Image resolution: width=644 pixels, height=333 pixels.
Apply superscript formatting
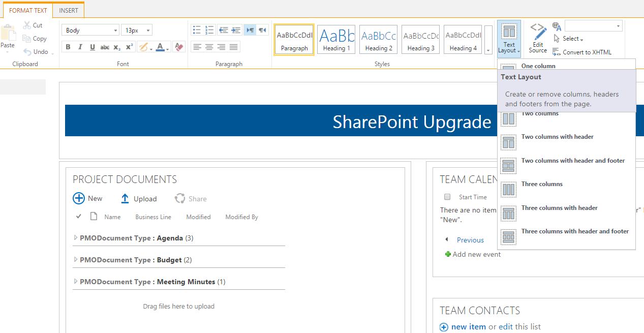[x=129, y=47]
